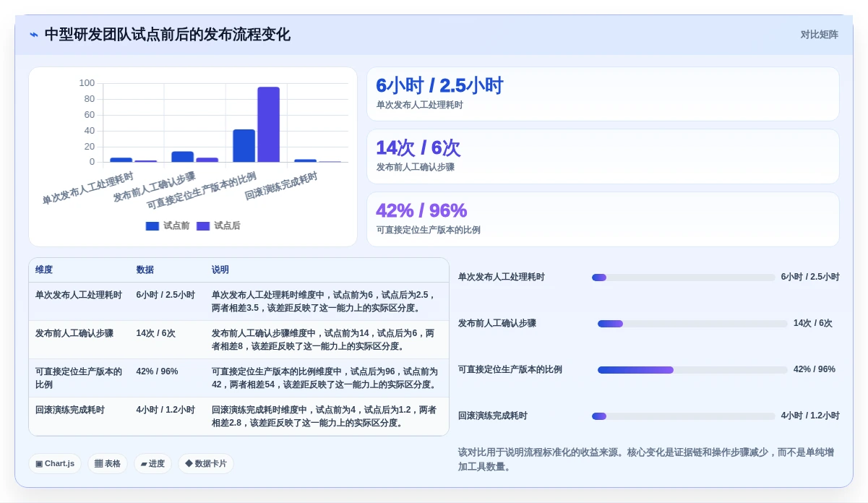Click the tall 试点后 bar for 可直接定位生产版本的比例
This screenshot has width=868, height=503.
[x=268, y=124]
